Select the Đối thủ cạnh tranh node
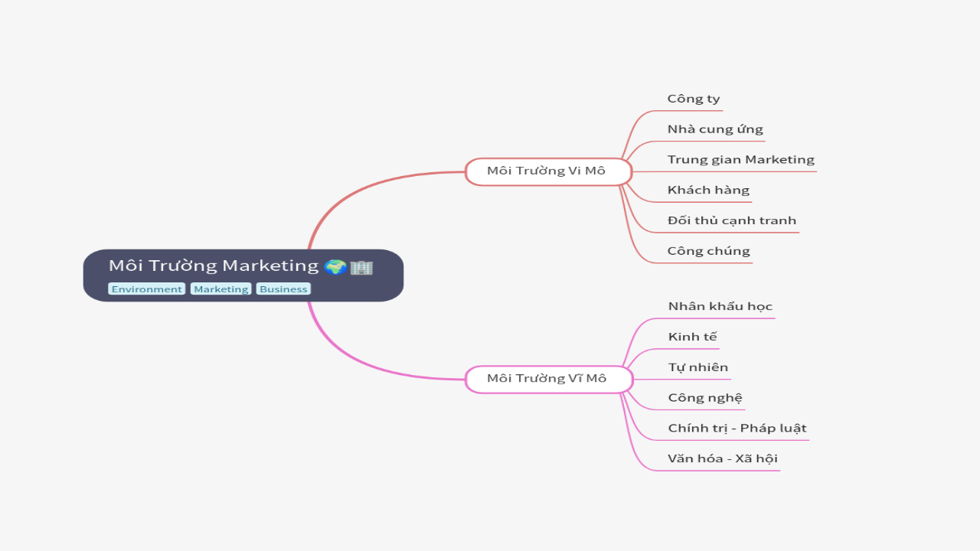This screenshot has width=980, height=551. (x=731, y=220)
